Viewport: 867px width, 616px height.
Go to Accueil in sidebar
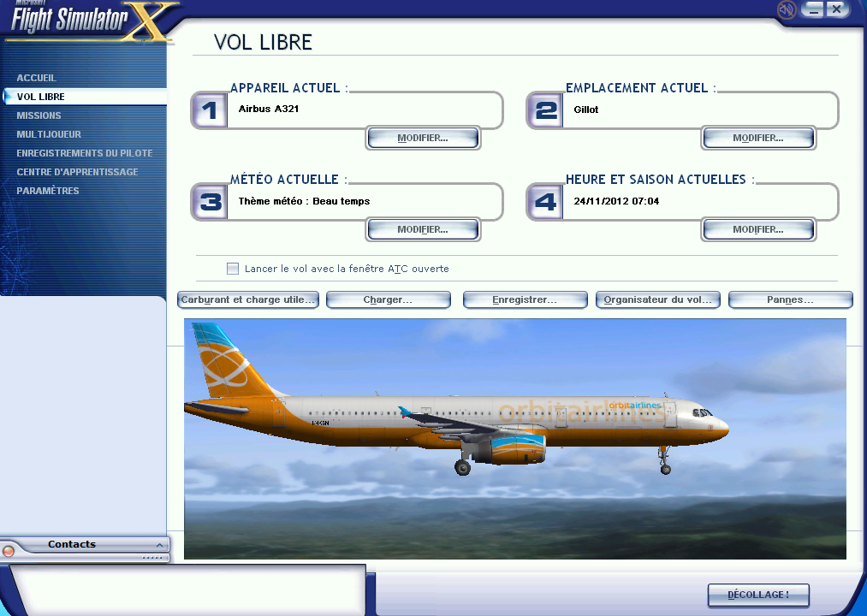(x=37, y=78)
